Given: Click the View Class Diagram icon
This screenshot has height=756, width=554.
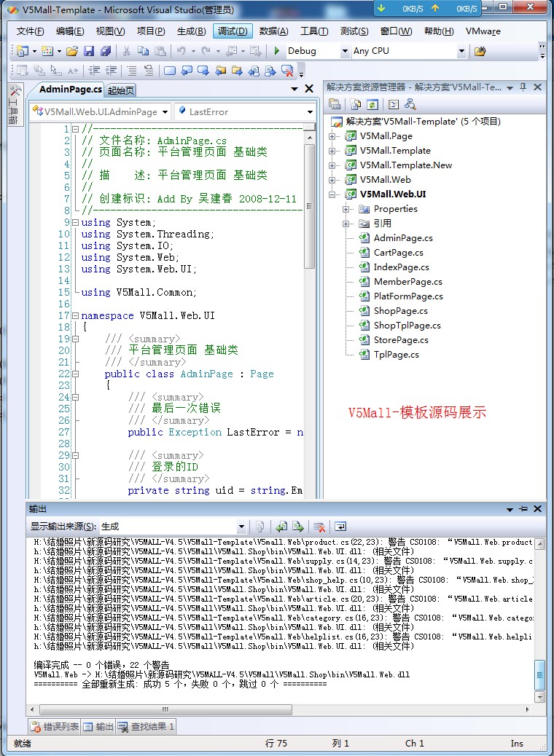Looking at the screenshot, I should (410, 104).
